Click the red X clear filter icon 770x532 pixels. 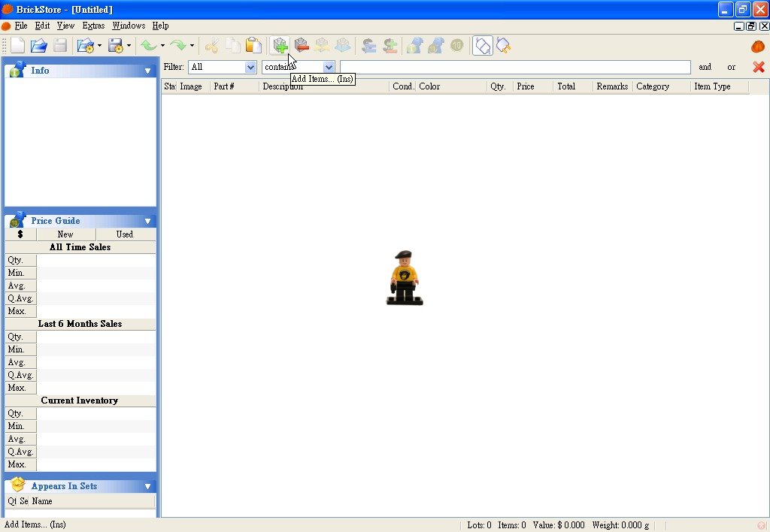point(758,67)
